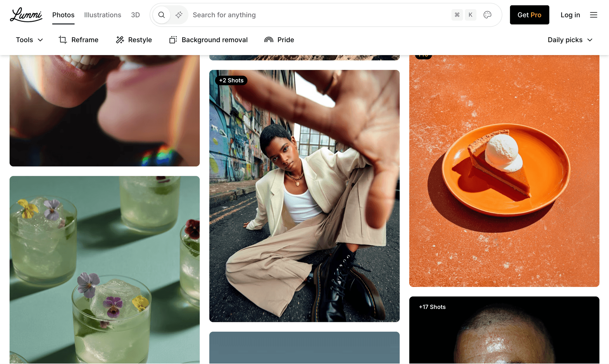609x364 pixels.
Task: Open the Reframe tool
Action: pos(78,40)
